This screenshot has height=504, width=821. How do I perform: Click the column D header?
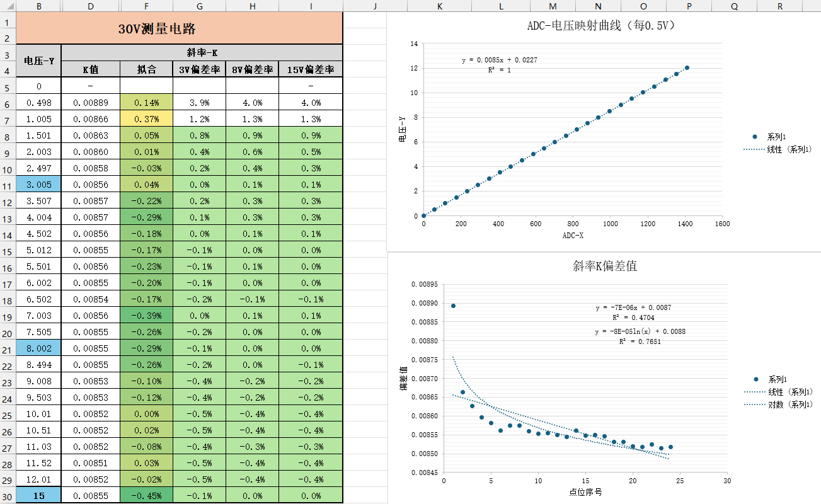(91, 6)
